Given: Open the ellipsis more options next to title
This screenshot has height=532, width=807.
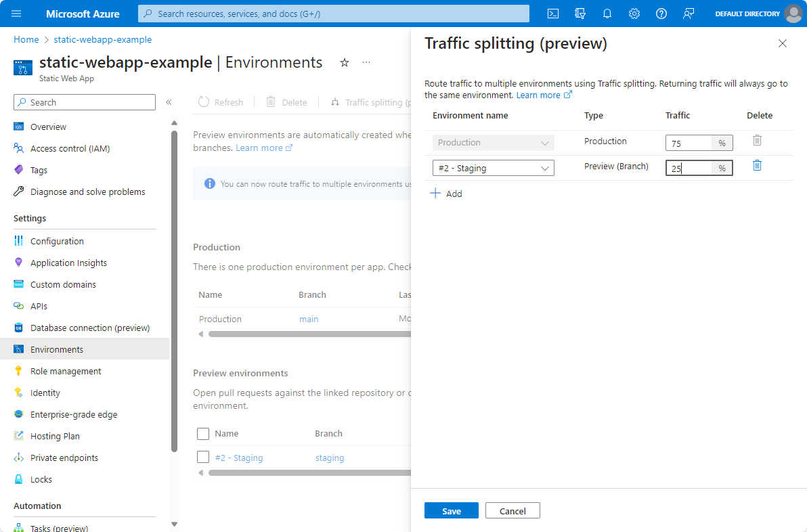Looking at the screenshot, I should point(366,63).
